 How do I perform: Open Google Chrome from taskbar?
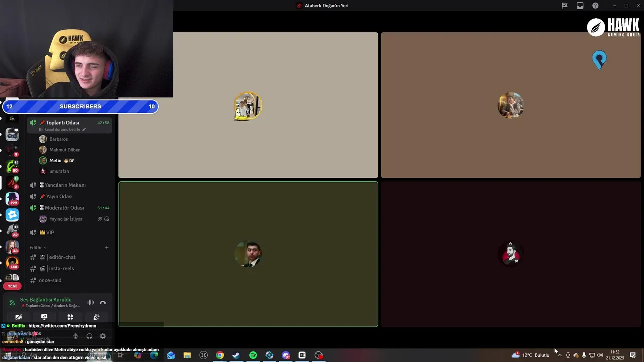pyautogui.click(x=220, y=355)
